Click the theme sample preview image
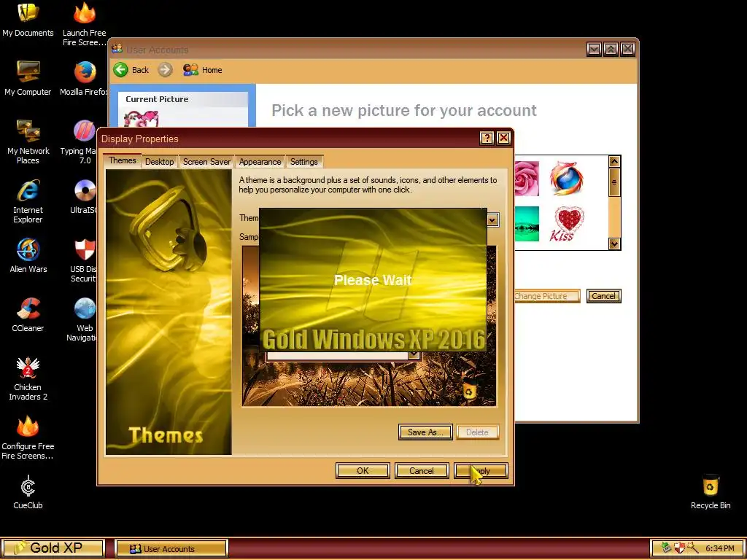This screenshot has width=747, height=560. [369, 326]
